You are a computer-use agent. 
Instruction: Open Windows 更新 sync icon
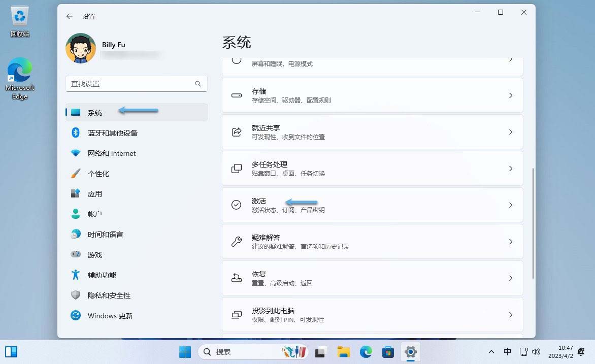[x=76, y=316]
